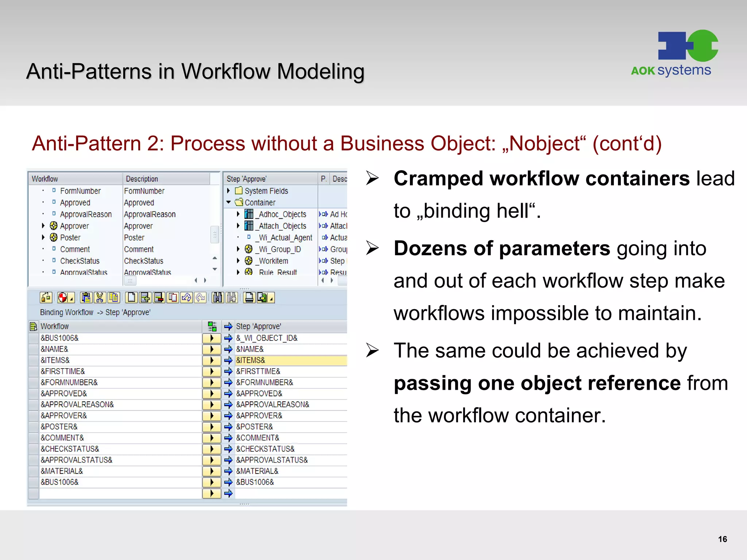Click the binding hierarchy toolbar icon
Image resolution: width=747 pixels, height=560 pixels.
pos(46,298)
